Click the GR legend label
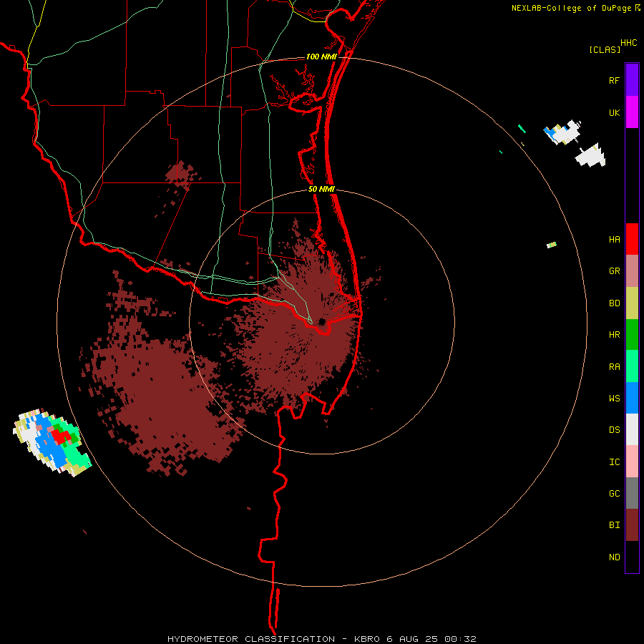The height and width of the screenshot is (644, 644). pos(614,271)
